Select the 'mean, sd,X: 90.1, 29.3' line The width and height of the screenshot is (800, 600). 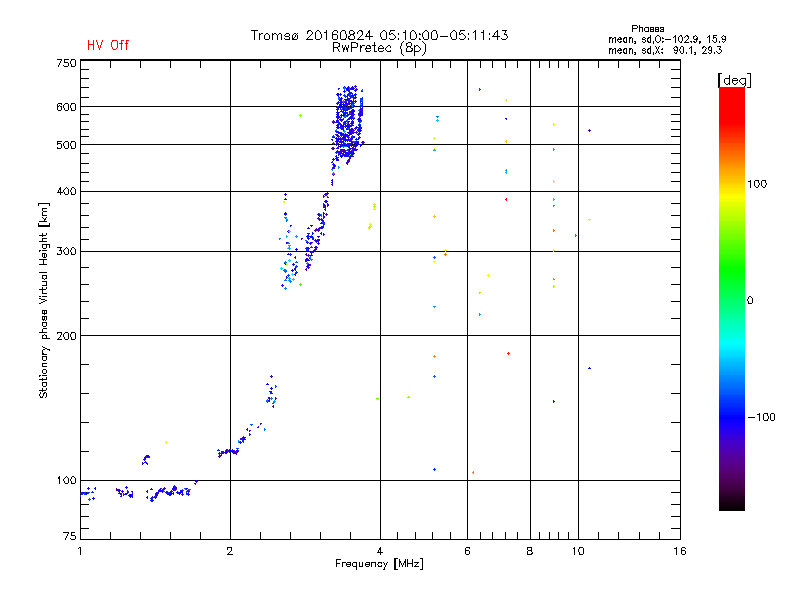tap(665, 50)
